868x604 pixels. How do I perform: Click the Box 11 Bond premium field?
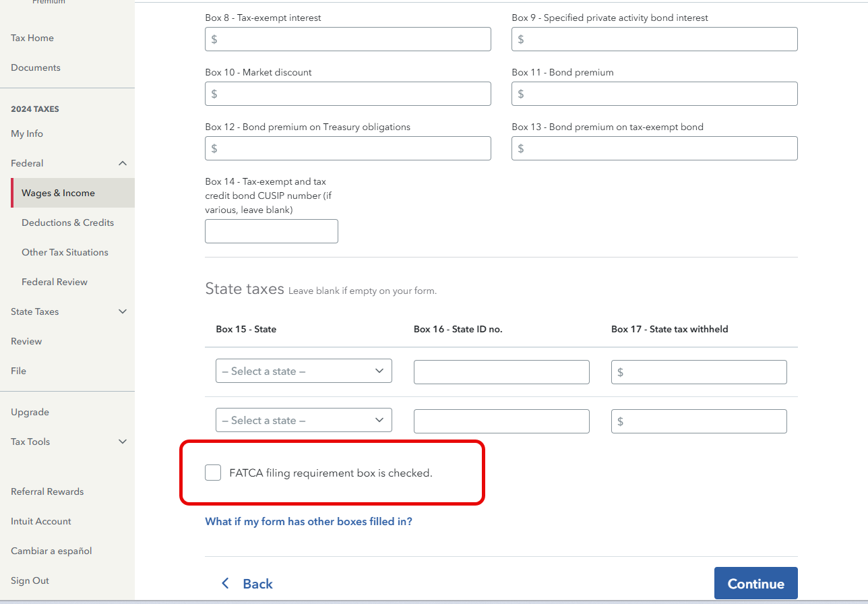click(654, 94)
